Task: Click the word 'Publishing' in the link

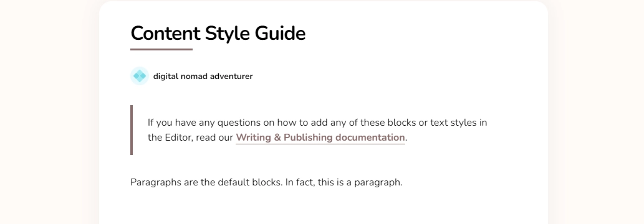Action: coord(309,138)
